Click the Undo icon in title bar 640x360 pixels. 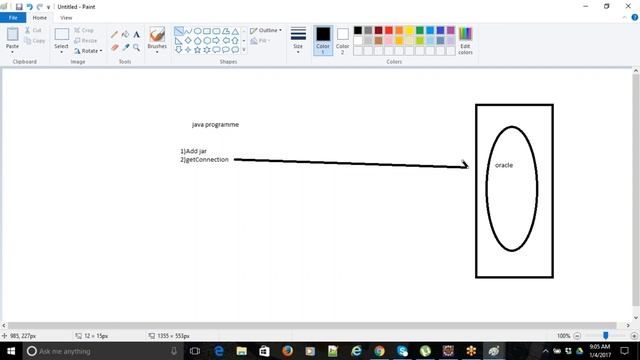point(29,7)
